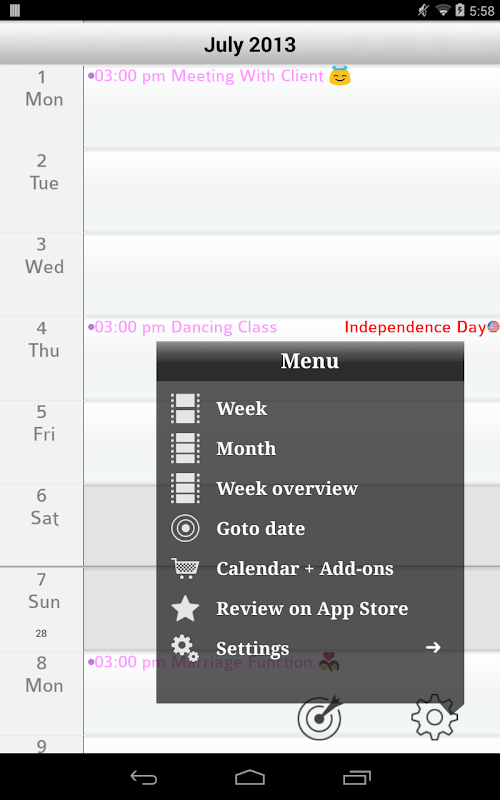Tap the target with arrow icon at bottom

(x=320, y=717)
